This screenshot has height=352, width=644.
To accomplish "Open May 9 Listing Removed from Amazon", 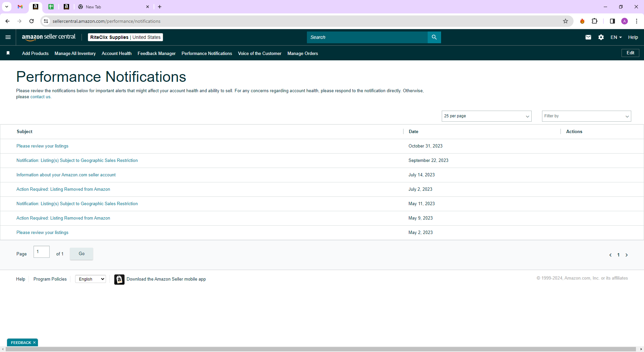I will (x=63, y=218).
